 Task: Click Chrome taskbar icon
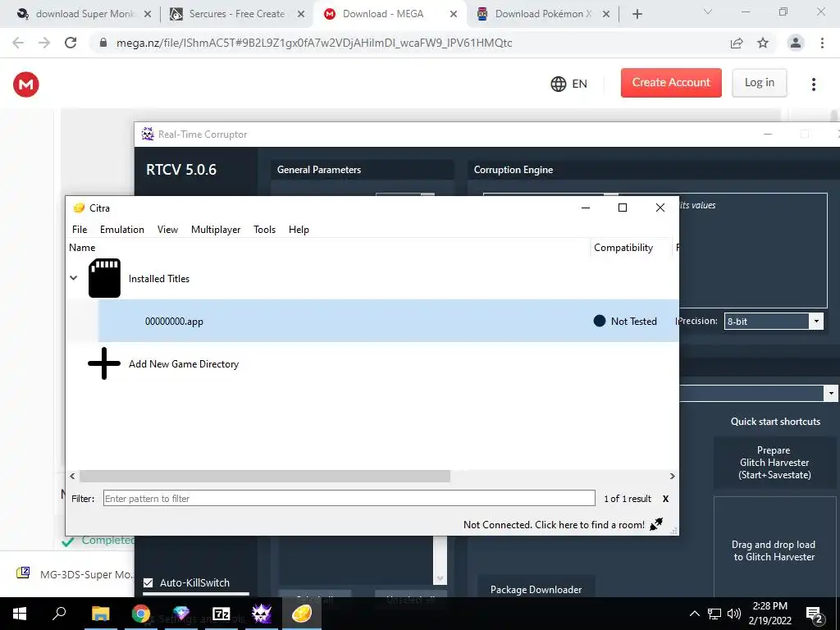140,614
